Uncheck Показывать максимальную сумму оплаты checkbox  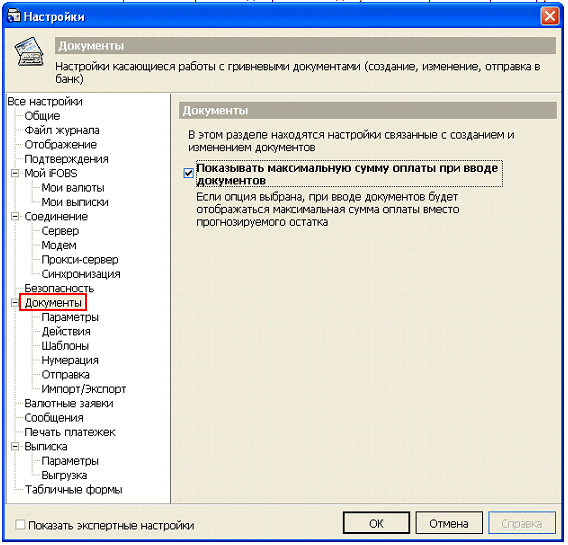pyautogui.click(x=188, y=173)
